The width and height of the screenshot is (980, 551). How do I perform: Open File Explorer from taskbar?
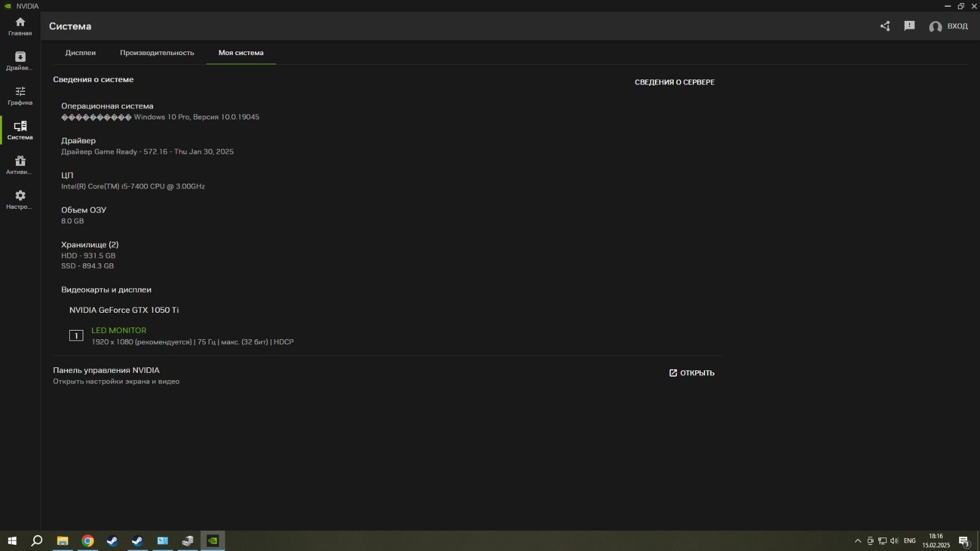click(62, 541)
